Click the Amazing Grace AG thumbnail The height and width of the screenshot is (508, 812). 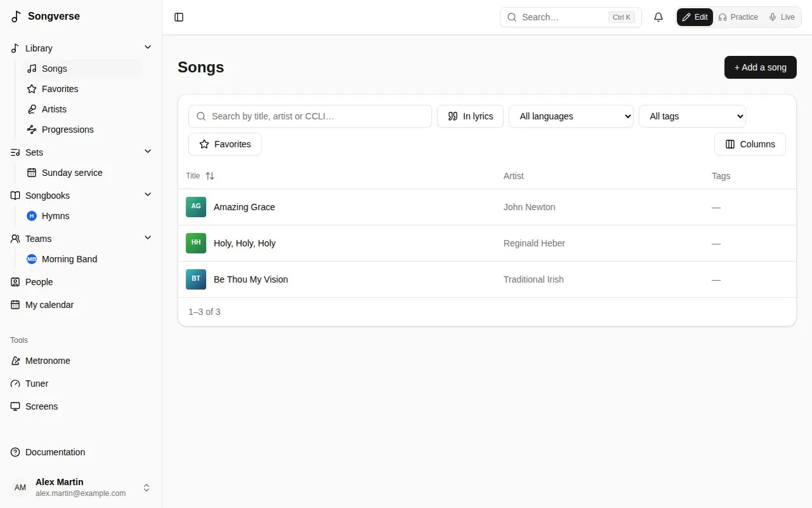[x=196, y=207]
